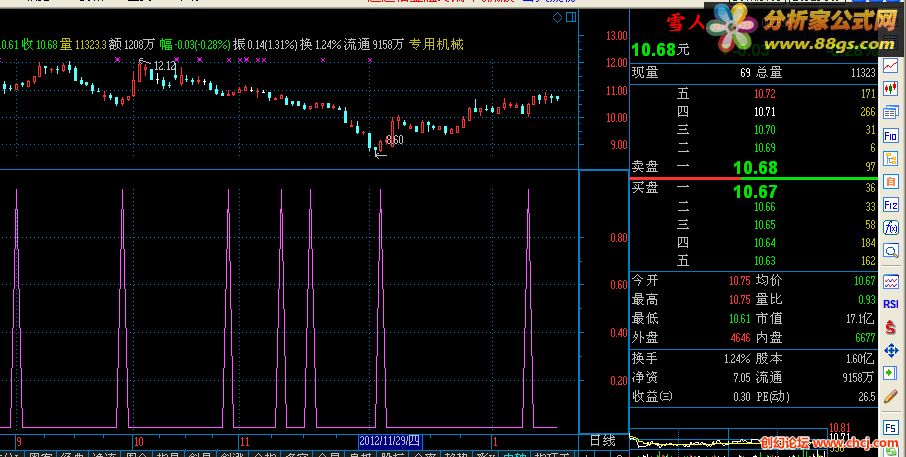
Task: Click the 现量 value 69
Action: click(x=745, y=73)
